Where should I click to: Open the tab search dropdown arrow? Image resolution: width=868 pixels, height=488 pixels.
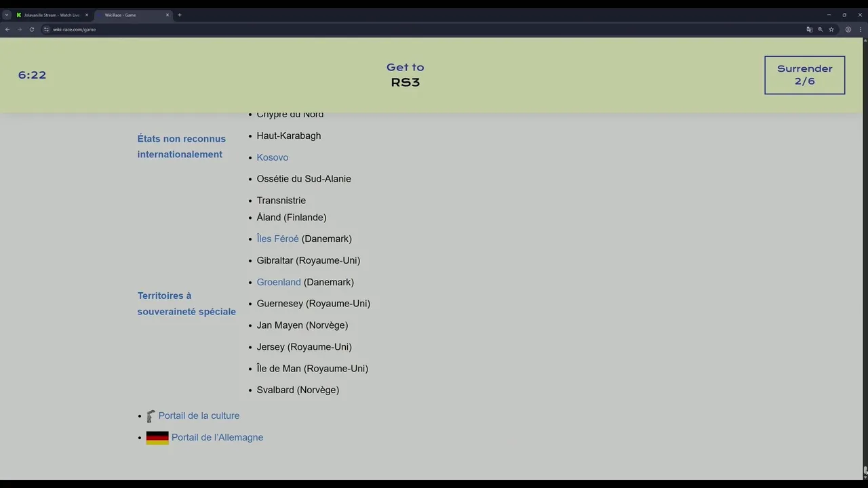pos(7,15)
